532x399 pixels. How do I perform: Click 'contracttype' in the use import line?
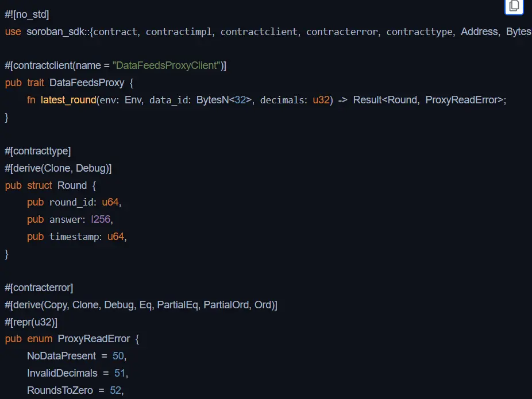(419, 32)
